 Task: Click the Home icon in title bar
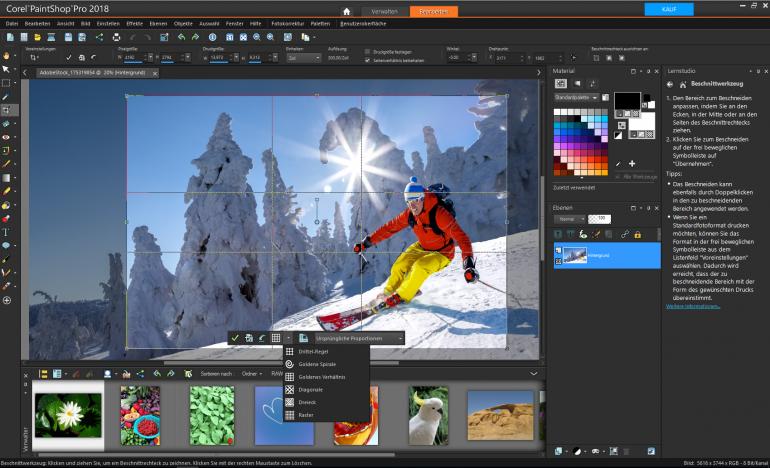[347, 11]
